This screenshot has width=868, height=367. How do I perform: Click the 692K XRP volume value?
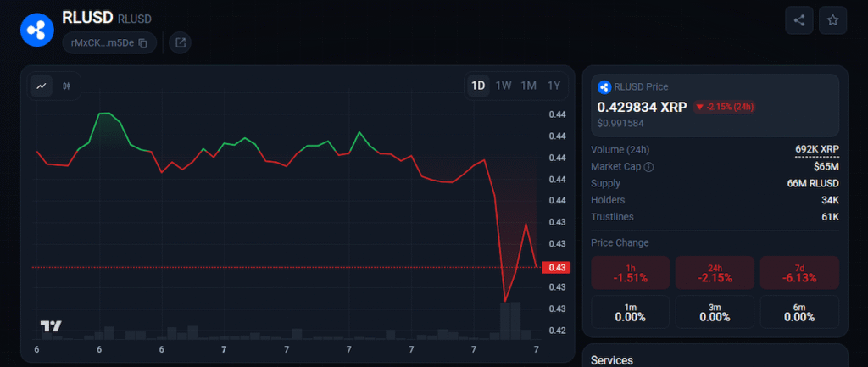tap(816, 149)
